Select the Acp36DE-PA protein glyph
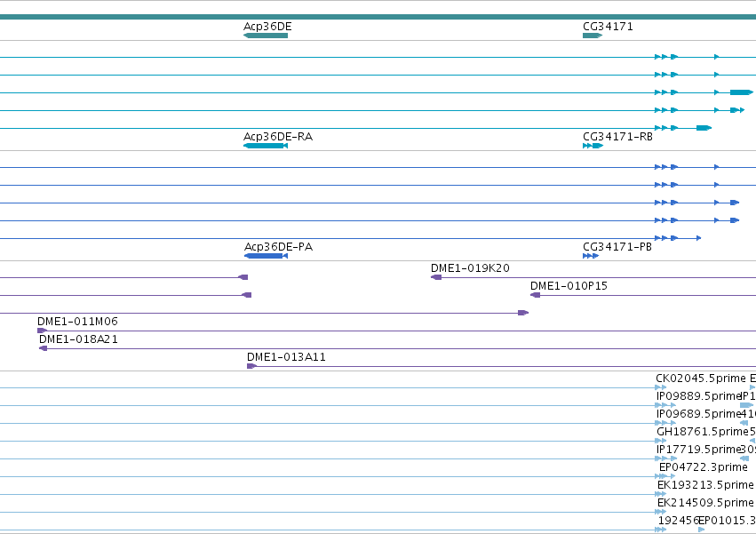This screenshot has height=534, width=756. click(267, 256)
